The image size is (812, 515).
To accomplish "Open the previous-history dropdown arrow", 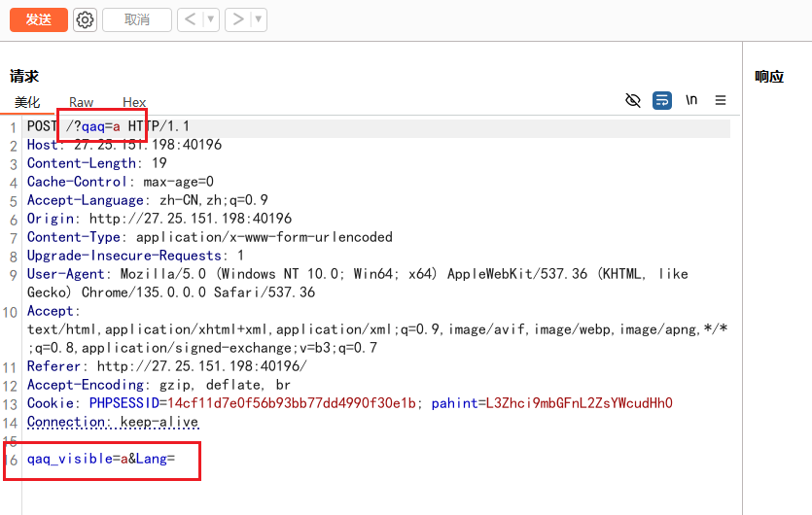I will (211, 20).
